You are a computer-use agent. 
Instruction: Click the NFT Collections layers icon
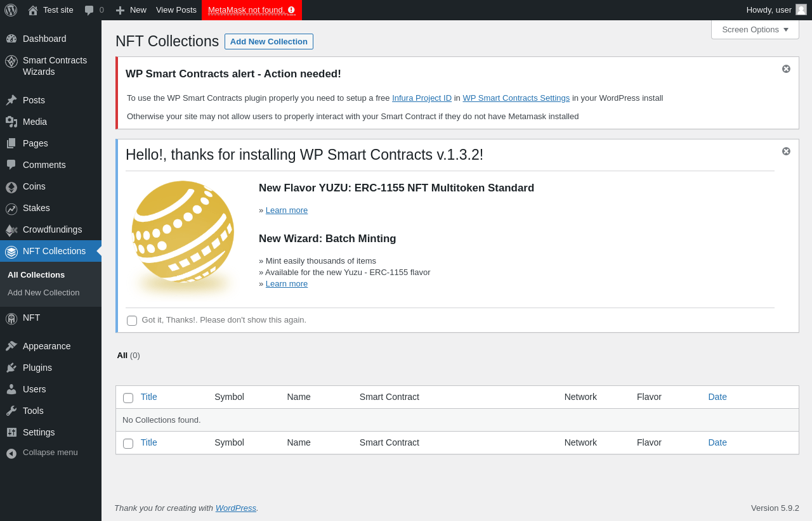pyautogui.click(x=11, y=252)
